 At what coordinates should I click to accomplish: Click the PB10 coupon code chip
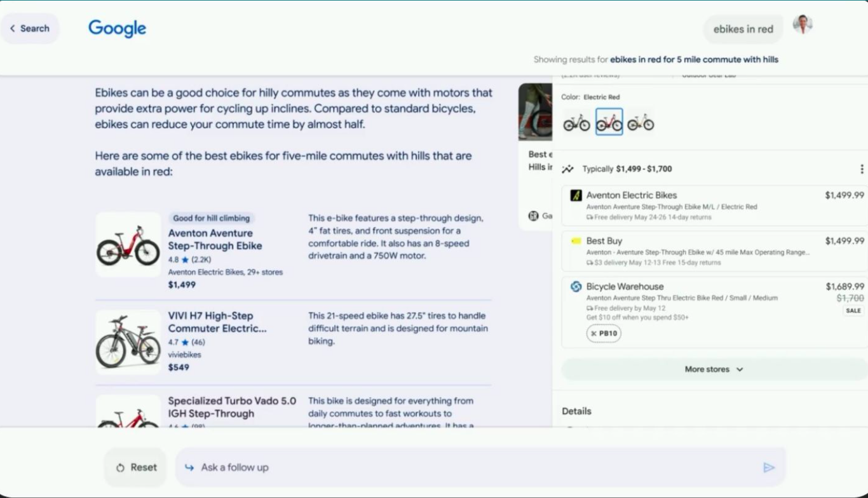coord(604,333)
